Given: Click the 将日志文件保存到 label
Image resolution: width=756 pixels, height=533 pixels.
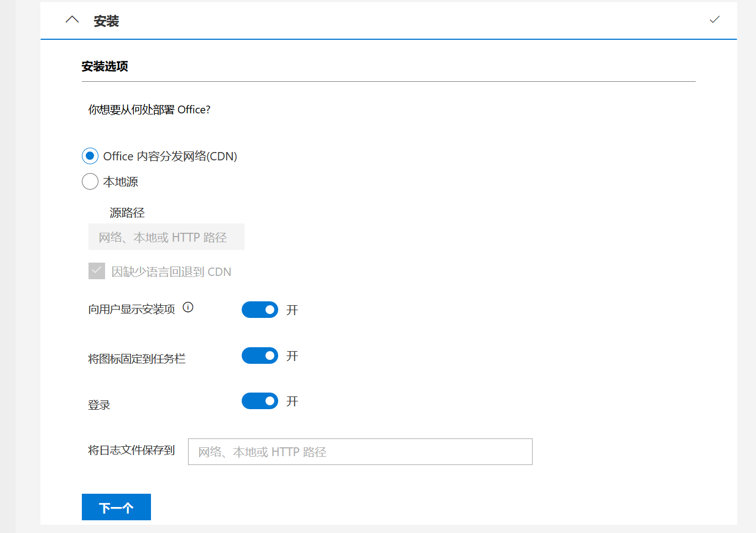Looking at the screenshot, I should pos(132,450).
